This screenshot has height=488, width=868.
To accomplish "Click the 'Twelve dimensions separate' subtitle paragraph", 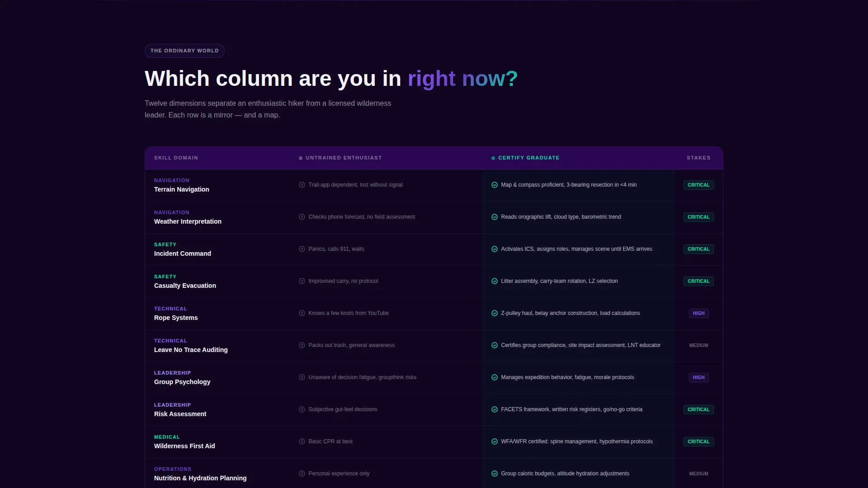I will (x=268, y=109).
